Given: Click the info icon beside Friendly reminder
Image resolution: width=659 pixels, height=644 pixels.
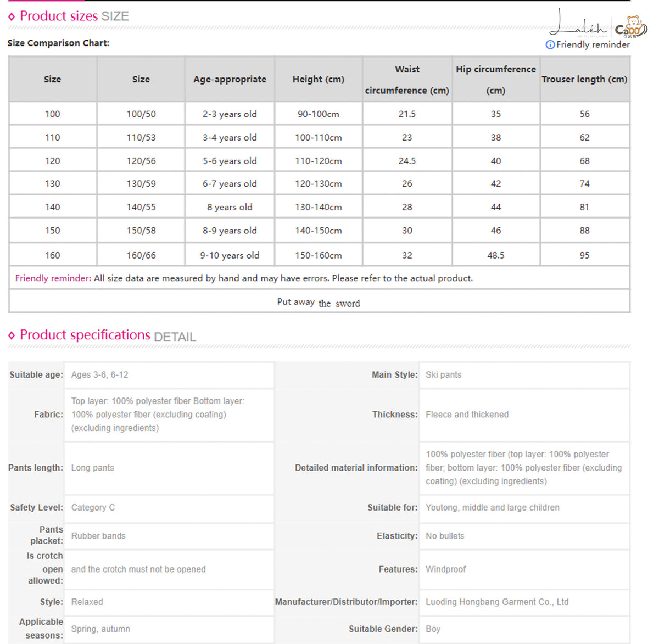Looking at the screenshot, I should [550, 44].
